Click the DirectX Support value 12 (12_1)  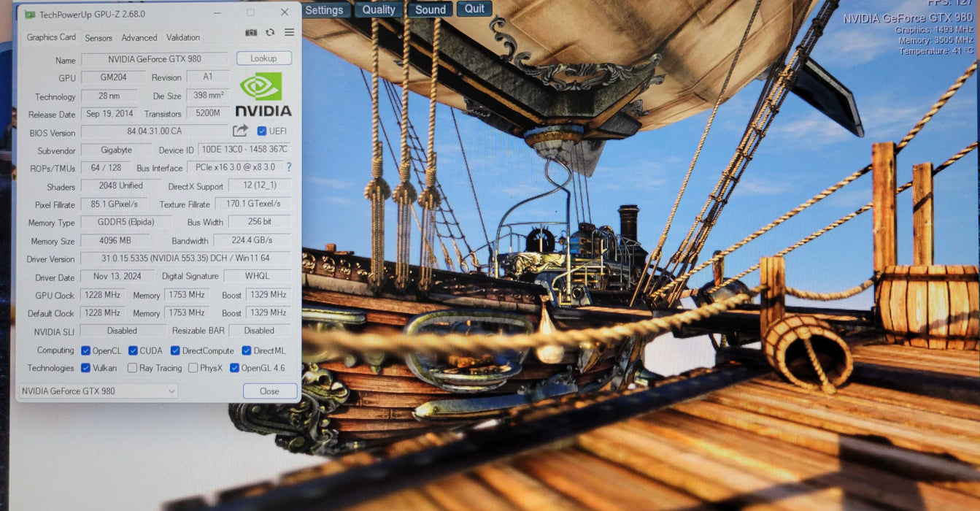pyautogui.click(x=260, y=186)
